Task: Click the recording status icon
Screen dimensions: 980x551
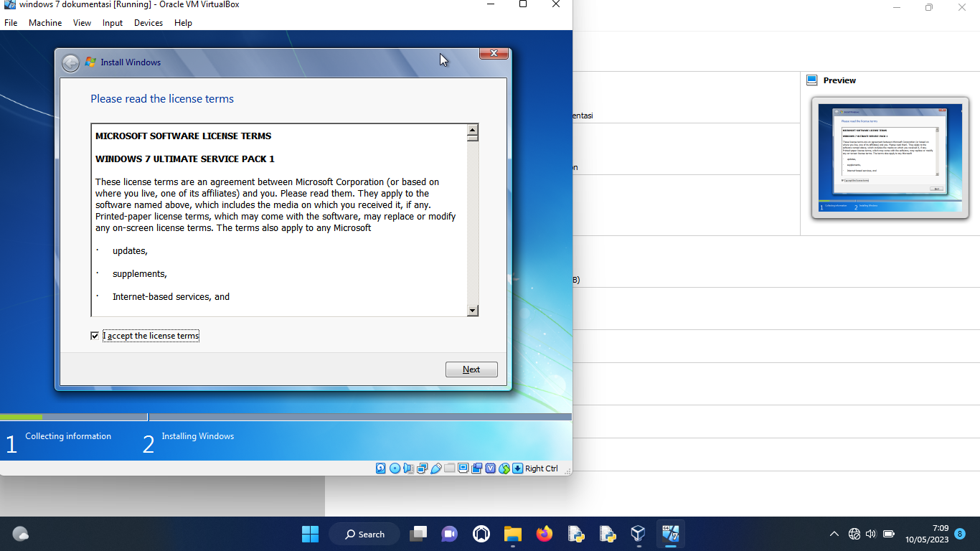Action: (x=476, y=468)
